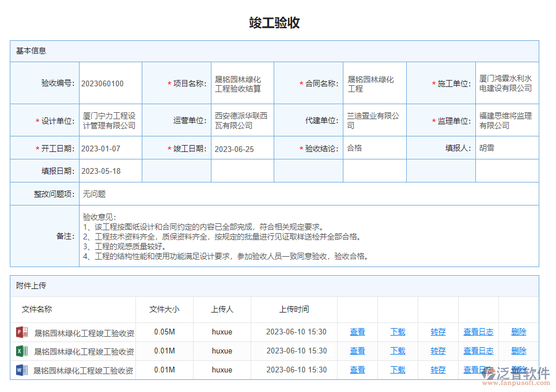The height and width of the screenshot is (392, 556).
Task: Click 转存 in the Word attachment row
Action: [437, 370]
